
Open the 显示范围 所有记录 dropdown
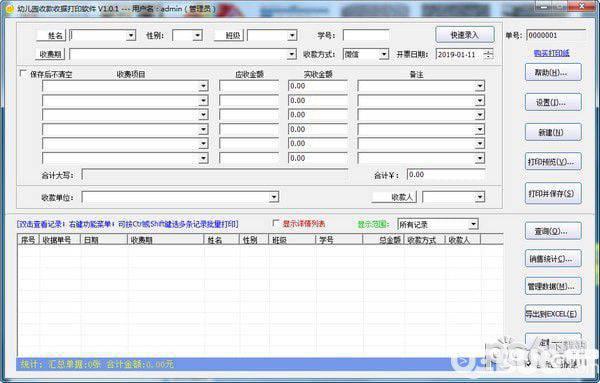click(474, 224)
